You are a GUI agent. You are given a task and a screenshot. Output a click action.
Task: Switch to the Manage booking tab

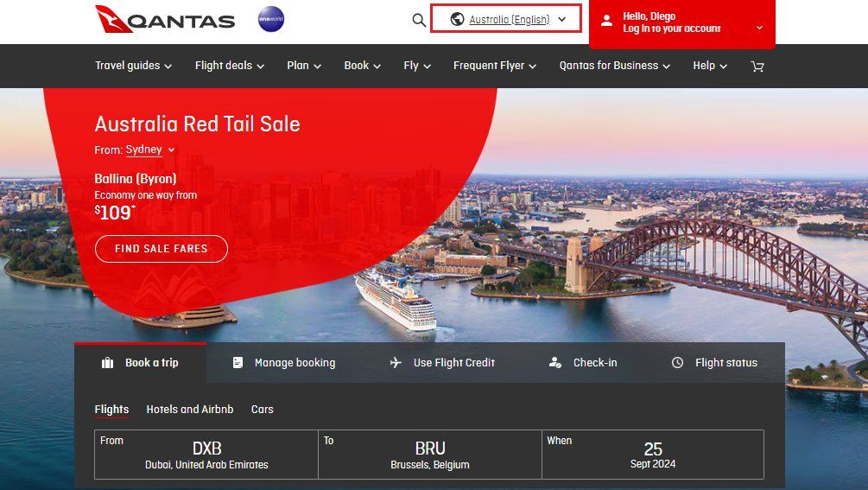283,363
